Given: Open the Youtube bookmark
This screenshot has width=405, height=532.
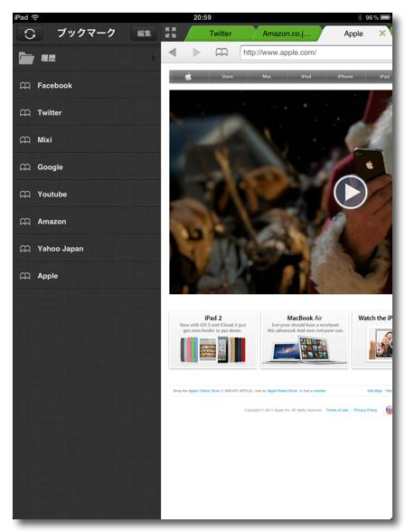Looking at the screenshot, I should coord(87,194).
